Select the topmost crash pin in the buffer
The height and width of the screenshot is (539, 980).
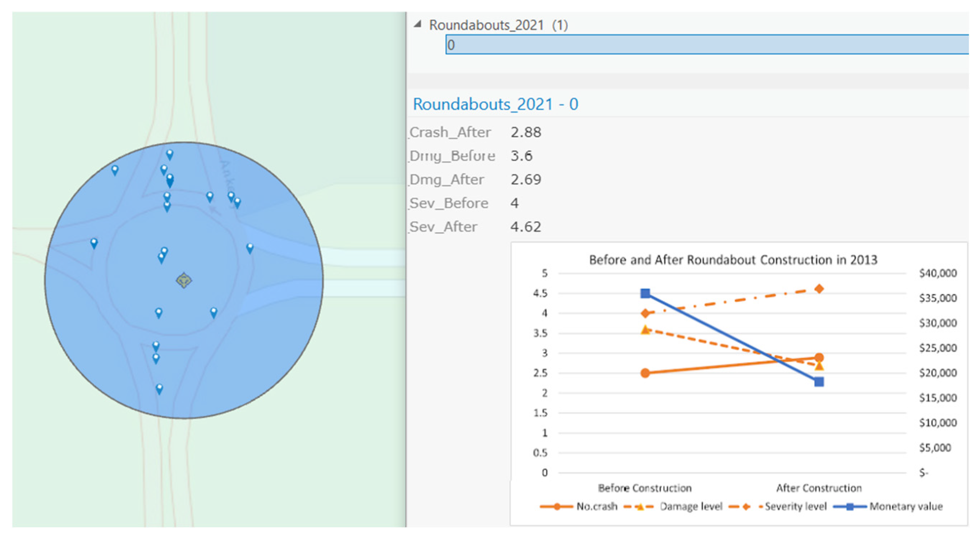[x=170, y=154]
